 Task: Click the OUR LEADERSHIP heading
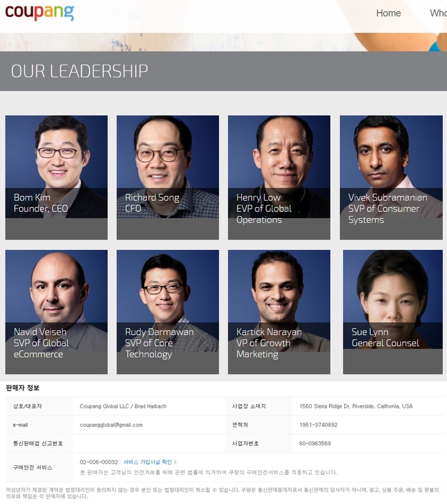[79, 71]
